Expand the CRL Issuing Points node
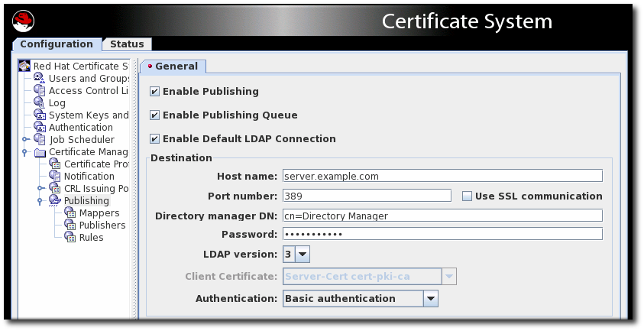Image resolution: width=644 pixels, height=331 pixels. pos(41,188)
